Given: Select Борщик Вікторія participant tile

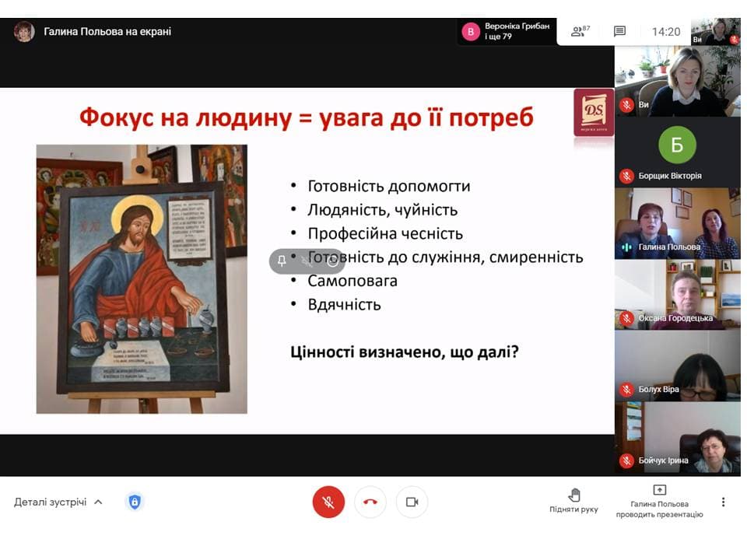Looking at the screenshot, I should click(678, 152).
